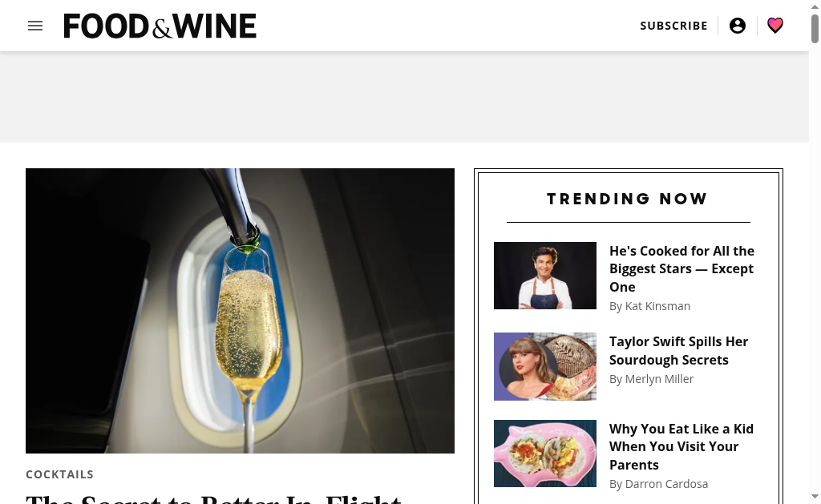
Task: Open saved favorites heart icon
Action: coord(775,25)
